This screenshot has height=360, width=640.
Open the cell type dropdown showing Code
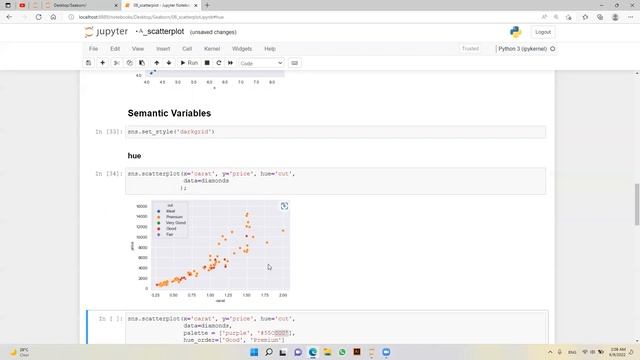point(261,63)
